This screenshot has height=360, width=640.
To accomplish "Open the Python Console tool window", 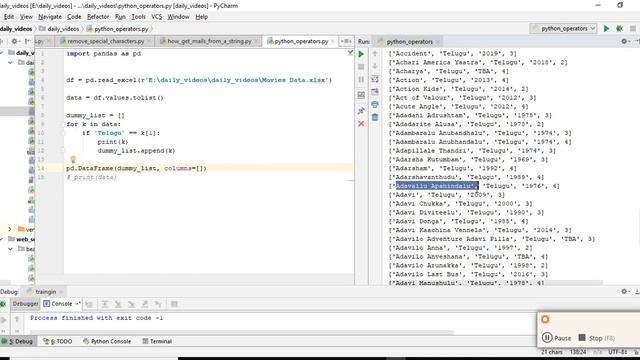I will (107, 341).
